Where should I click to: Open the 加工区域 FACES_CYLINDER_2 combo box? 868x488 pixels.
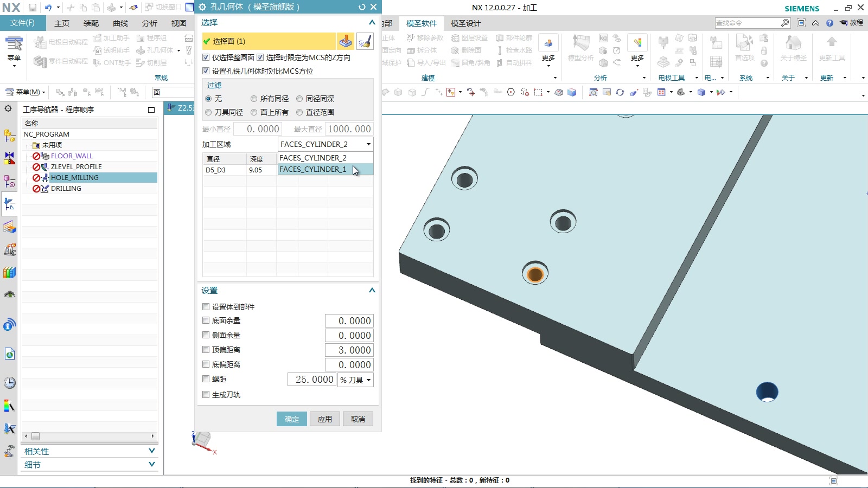(325, 144)
